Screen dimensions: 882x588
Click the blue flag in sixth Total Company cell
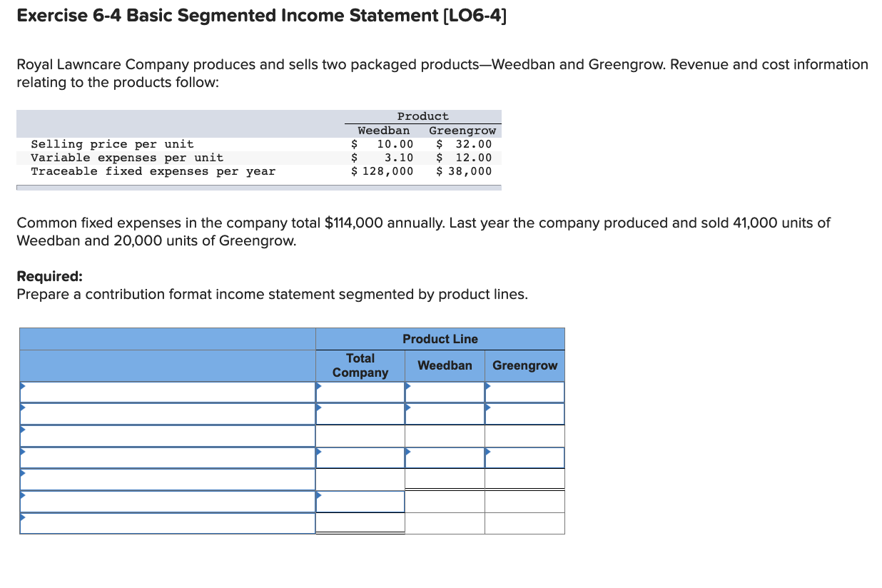[x=320, y=497]
